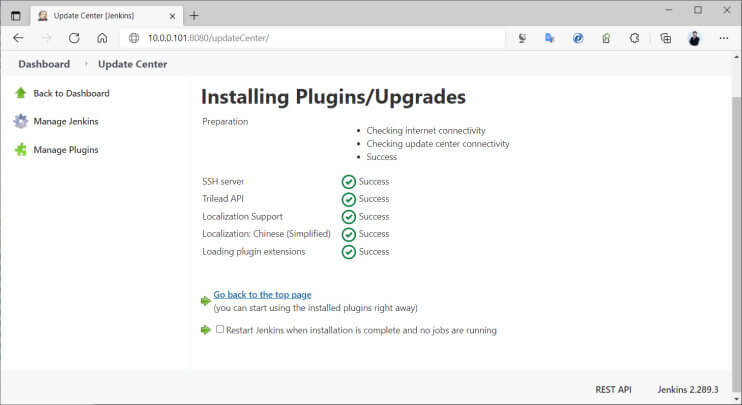
Task: Open the translate extension icon
Action: [x=549, y=38]
